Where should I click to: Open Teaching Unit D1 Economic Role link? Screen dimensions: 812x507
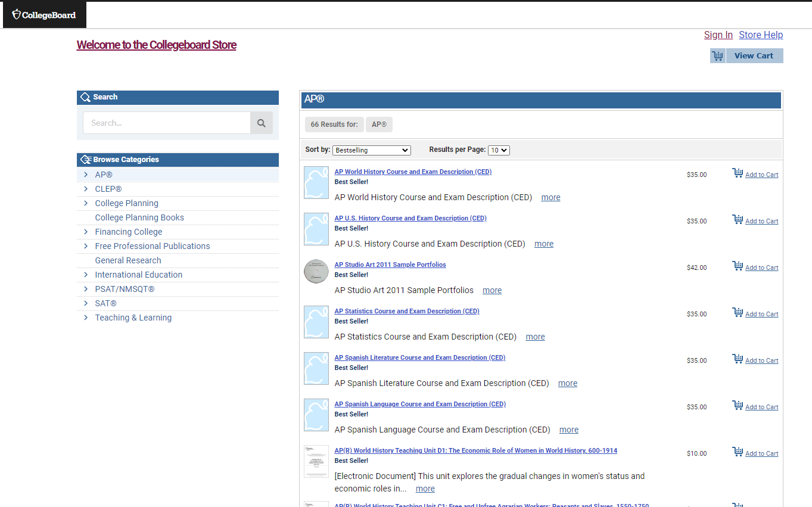coord(476,450)
